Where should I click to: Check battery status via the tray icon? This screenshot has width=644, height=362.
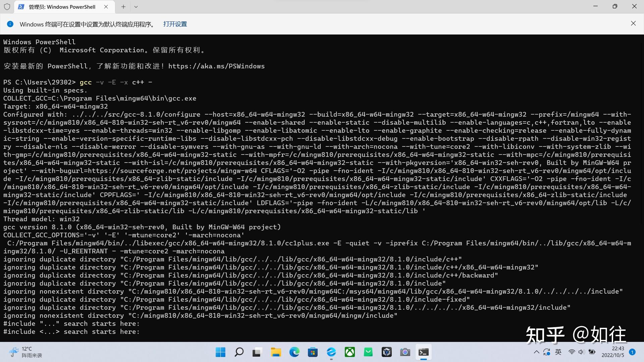point(592,352)
